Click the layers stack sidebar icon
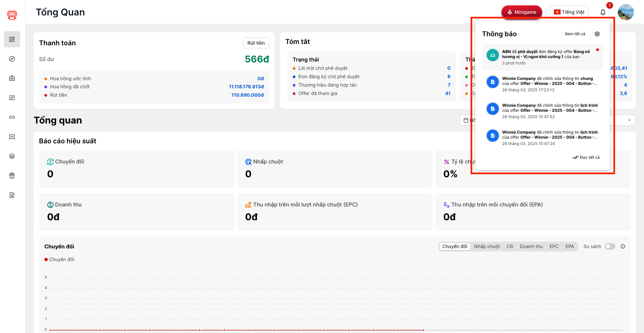Screen dimensions: 644x333 [12, 156]
